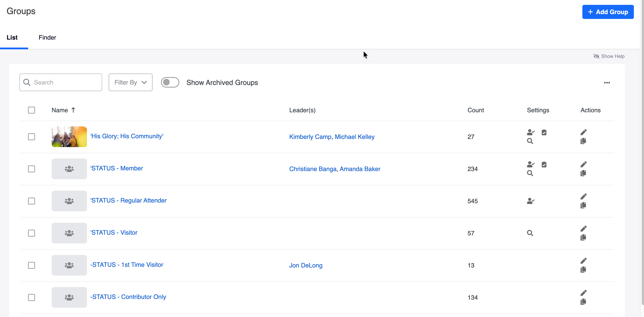
Task: Click edit pencil for -STATUS - Contributor Only
Action: tap(583, 293)
